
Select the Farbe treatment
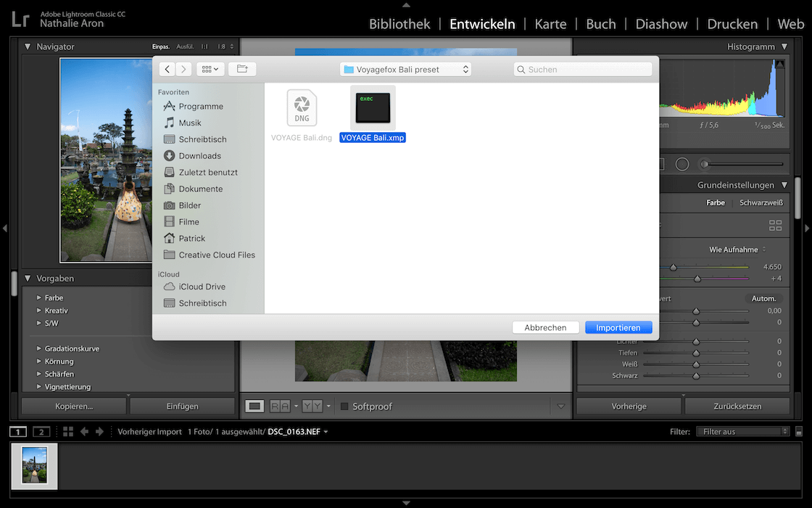pyautogui.click(x=715, y=202)
